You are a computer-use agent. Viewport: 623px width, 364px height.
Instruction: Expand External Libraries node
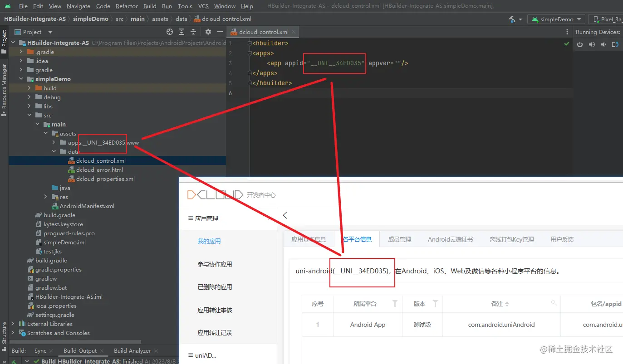click(13, 324)
